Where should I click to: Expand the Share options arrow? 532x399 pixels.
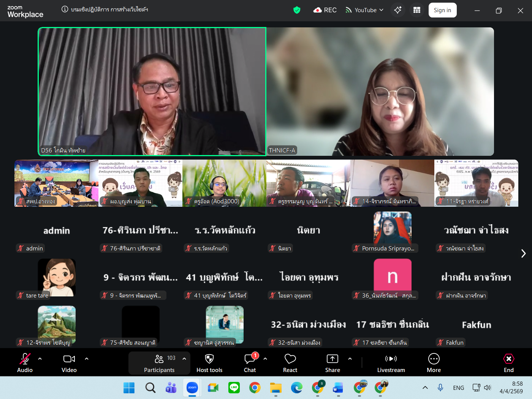click(x=350, y=358)
